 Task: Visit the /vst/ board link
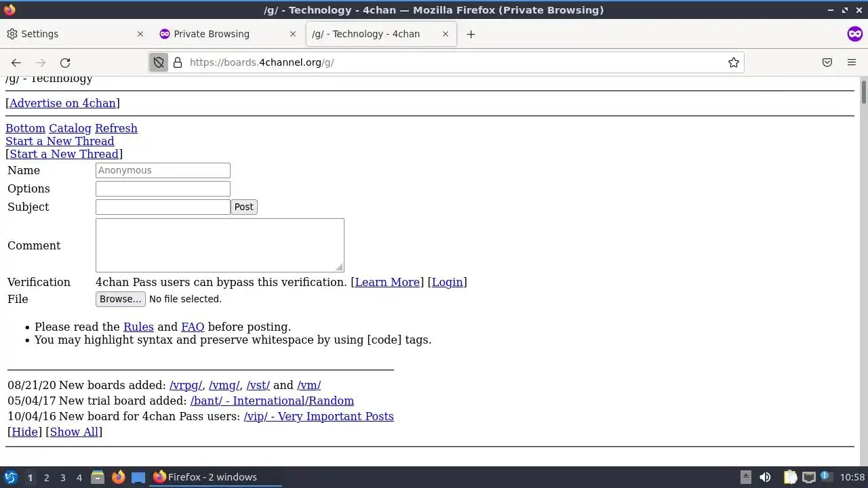tap(258, 385)
